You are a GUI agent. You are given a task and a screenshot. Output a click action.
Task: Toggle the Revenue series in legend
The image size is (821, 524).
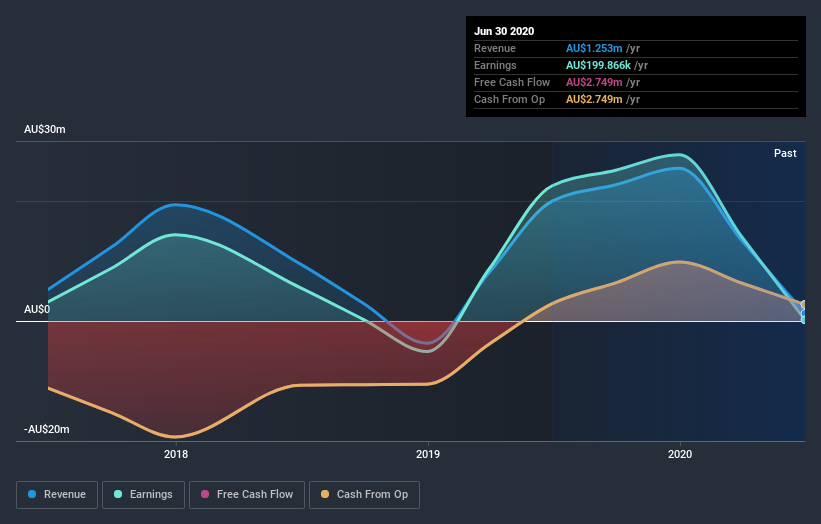pyautogui.click(x=57, y=495)
